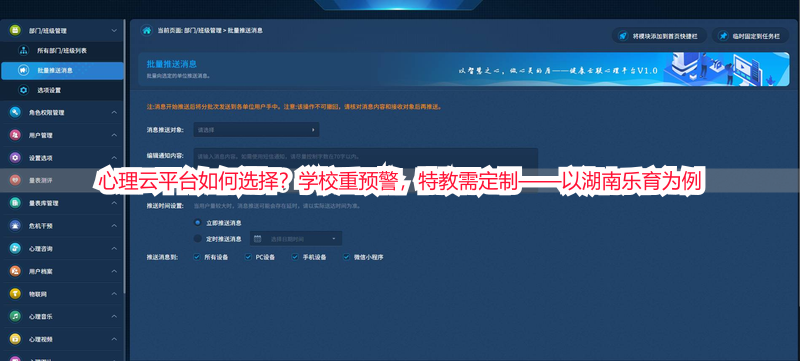Image resolution: width=800 pixels, height=361 pixels.
Task: Click the 心理咨询 chat icon
Action: pyautogui.click(x=15, y=248)
